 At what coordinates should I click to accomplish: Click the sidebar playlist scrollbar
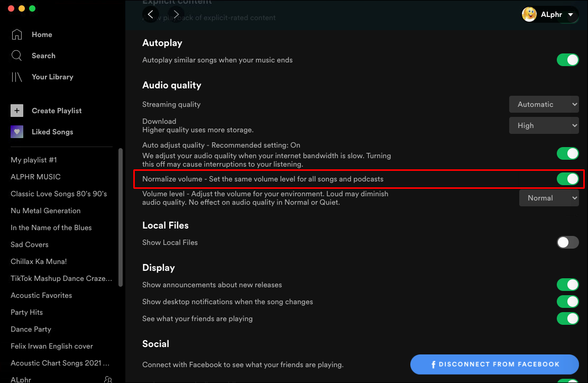121,217
